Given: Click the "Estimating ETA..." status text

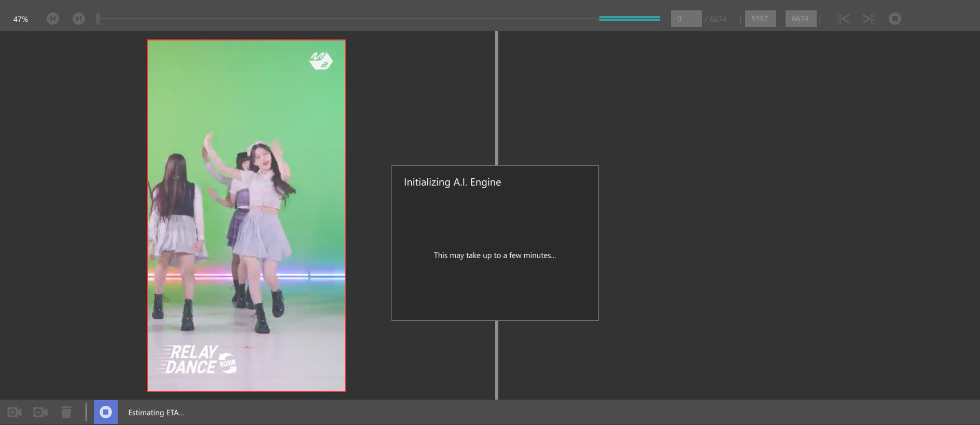Looking at the screenshot, I should click(x=156, y=413).
